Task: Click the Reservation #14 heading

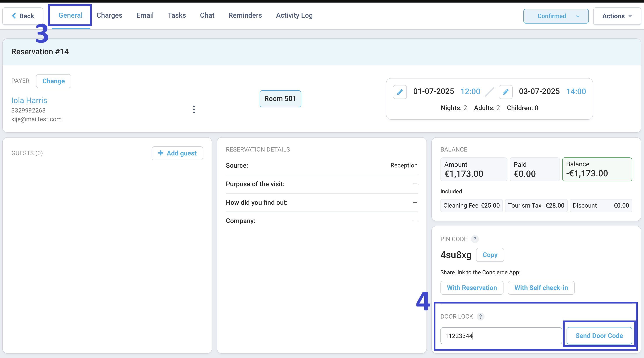Action: click(x=40, y=52)
